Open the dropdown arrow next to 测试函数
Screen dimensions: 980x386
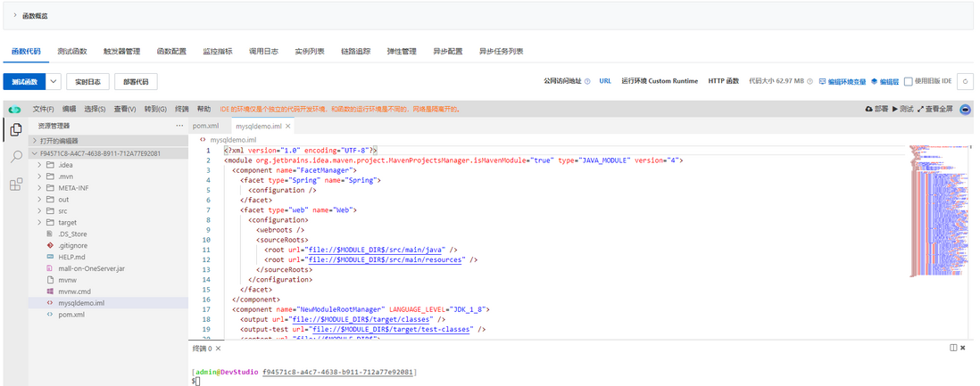(54, 81)
